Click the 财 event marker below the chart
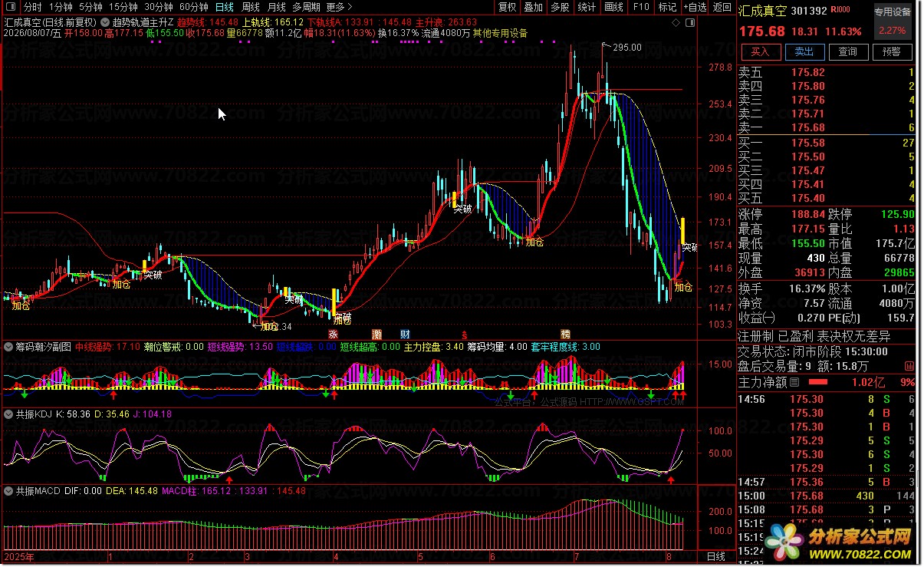 point(405,335)
